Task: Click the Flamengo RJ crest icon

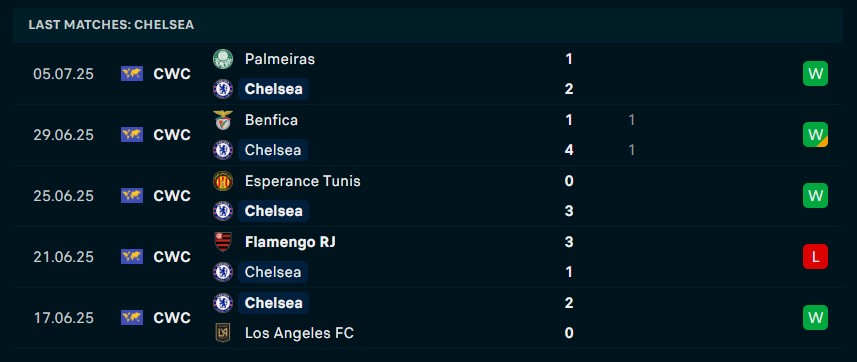Action: 222,242
